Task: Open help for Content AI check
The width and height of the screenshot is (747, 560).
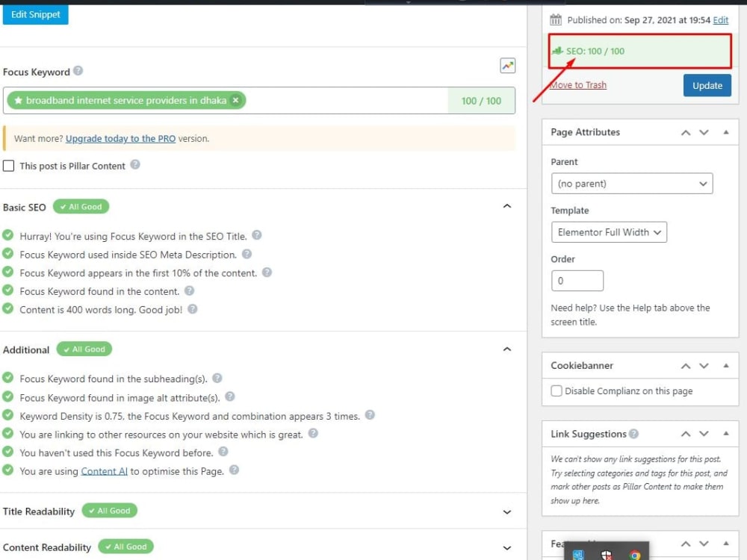Action: pyautogui.click(x=235, y=470)
